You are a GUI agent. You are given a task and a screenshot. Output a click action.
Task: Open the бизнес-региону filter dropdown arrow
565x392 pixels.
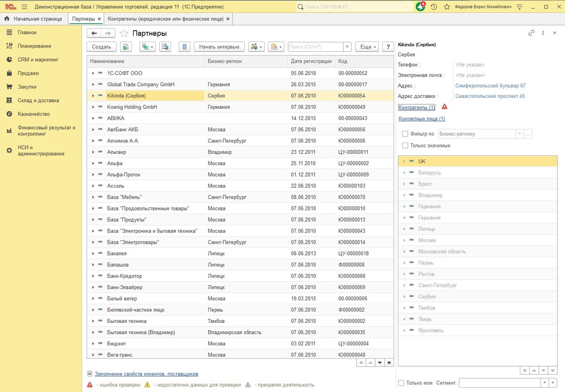520,134
